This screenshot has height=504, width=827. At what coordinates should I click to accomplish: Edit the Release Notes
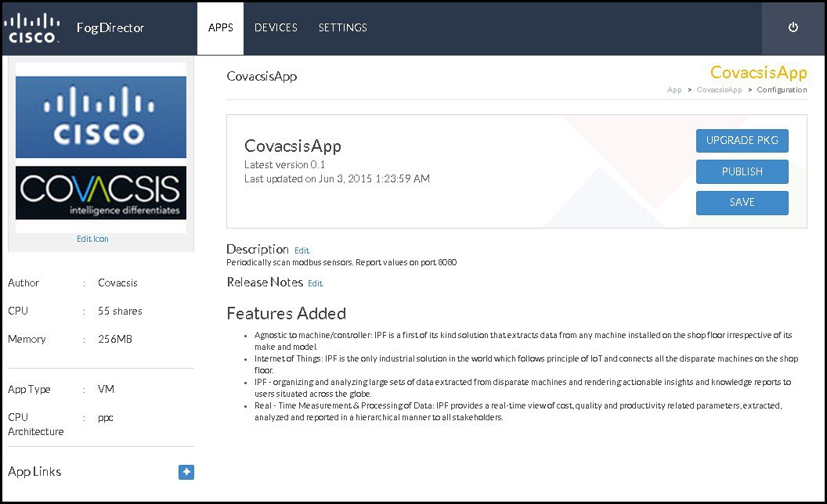[x=315, y=283]
